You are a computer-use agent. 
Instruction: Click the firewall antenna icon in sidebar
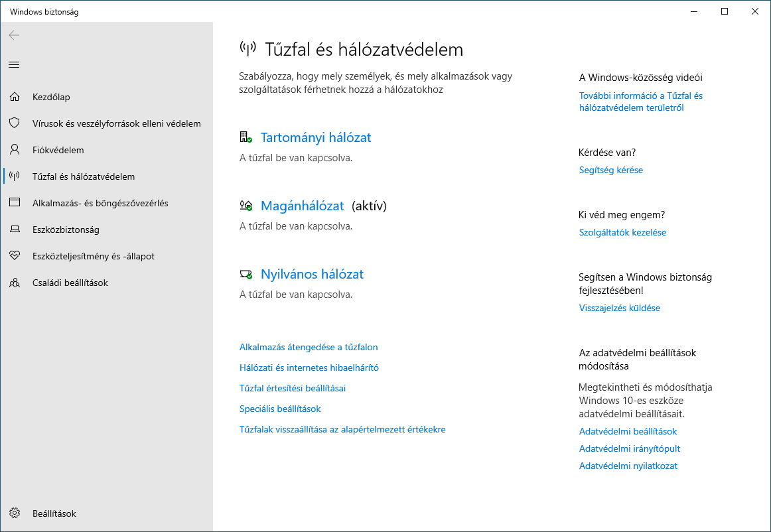(15, 176)
